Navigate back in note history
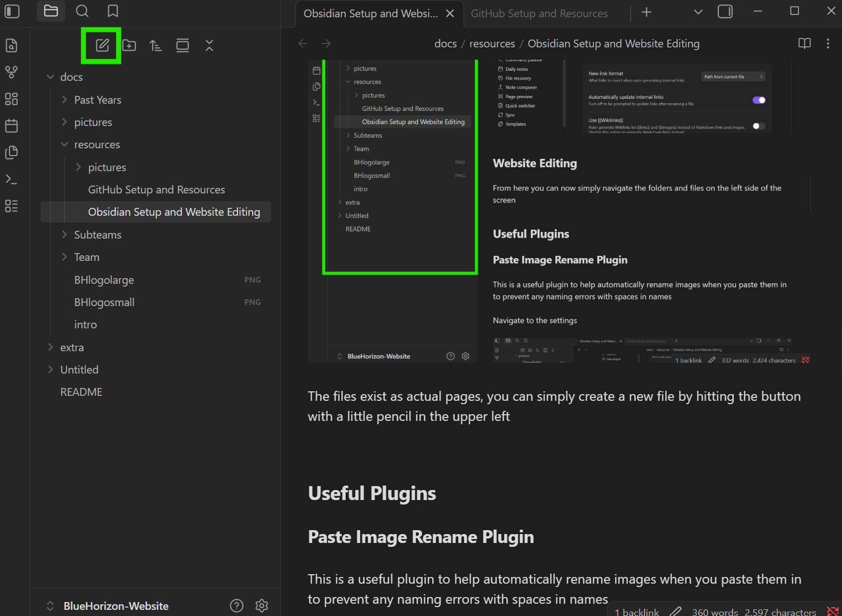This screenshot has width=842, height=616. coord(303,43)
